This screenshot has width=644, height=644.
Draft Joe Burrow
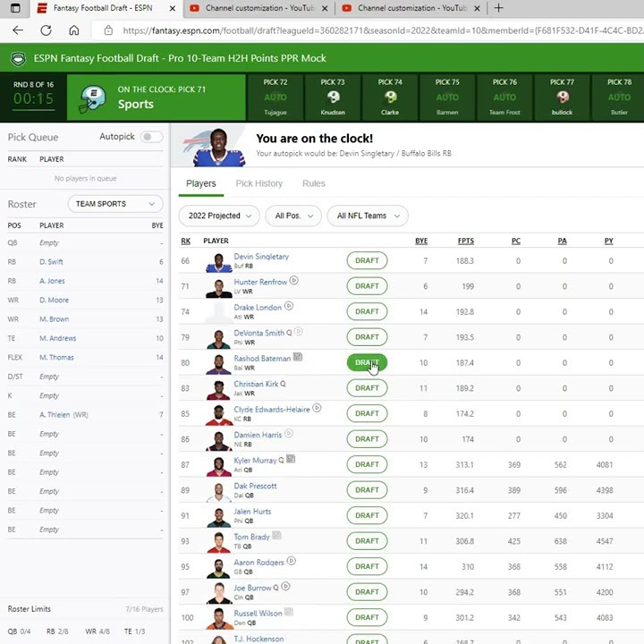(368, 592)
